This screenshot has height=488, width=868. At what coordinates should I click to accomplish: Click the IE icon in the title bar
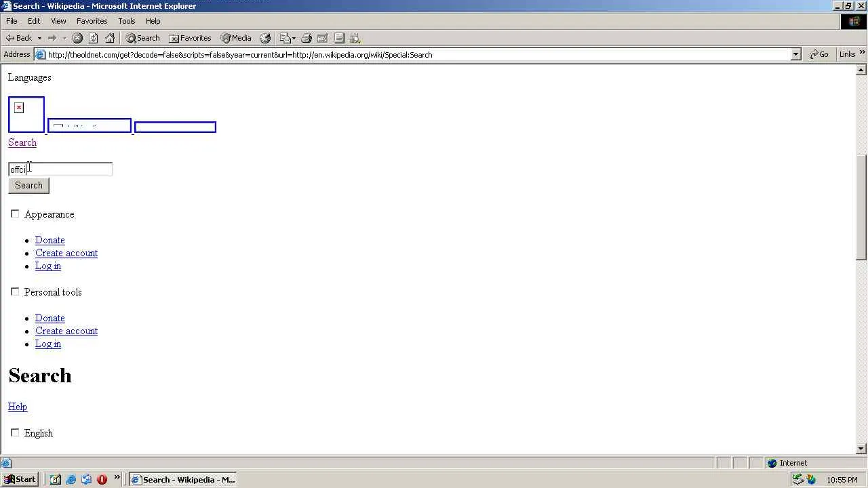pyautogui.click(x=6, y=6)
